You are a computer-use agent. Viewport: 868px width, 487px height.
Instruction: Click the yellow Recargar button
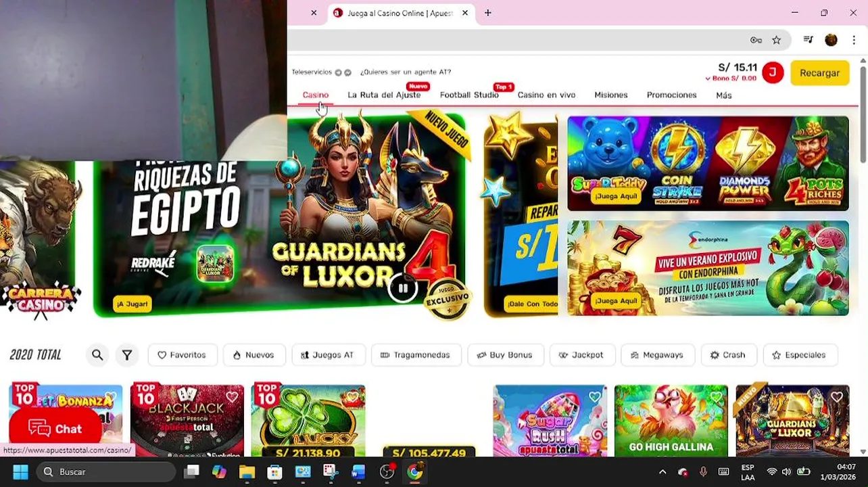(820, 73)
